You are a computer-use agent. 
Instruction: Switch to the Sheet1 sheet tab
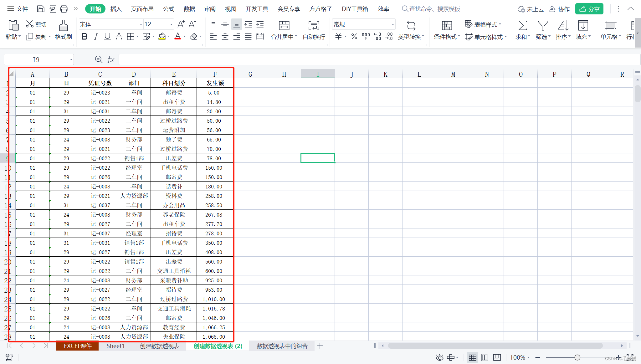pos(115,346)
